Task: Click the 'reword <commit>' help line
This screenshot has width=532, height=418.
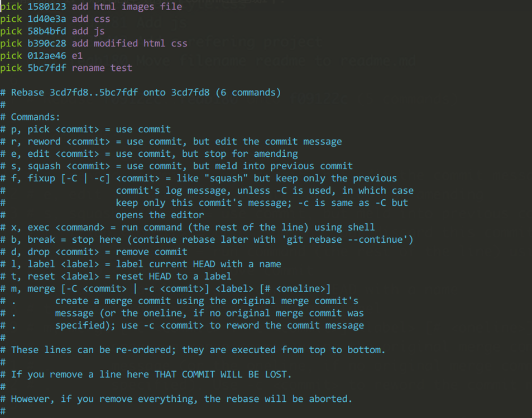Action: [x=171, y=142]
